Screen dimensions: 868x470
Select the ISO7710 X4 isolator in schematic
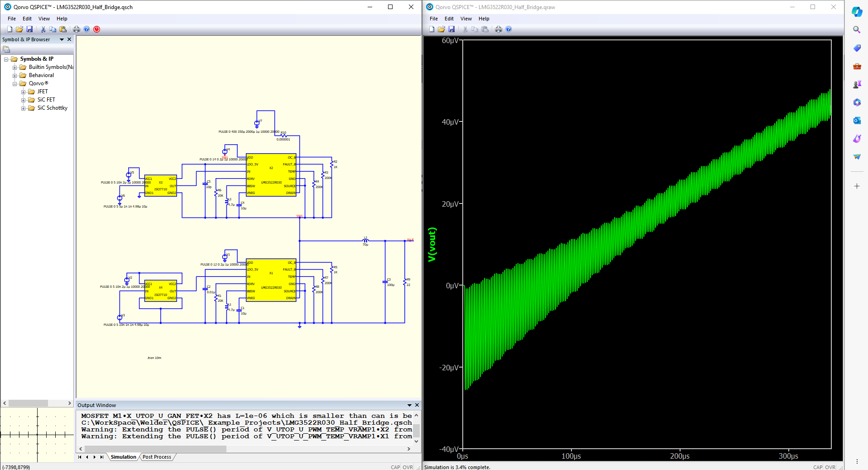[161, 291]
